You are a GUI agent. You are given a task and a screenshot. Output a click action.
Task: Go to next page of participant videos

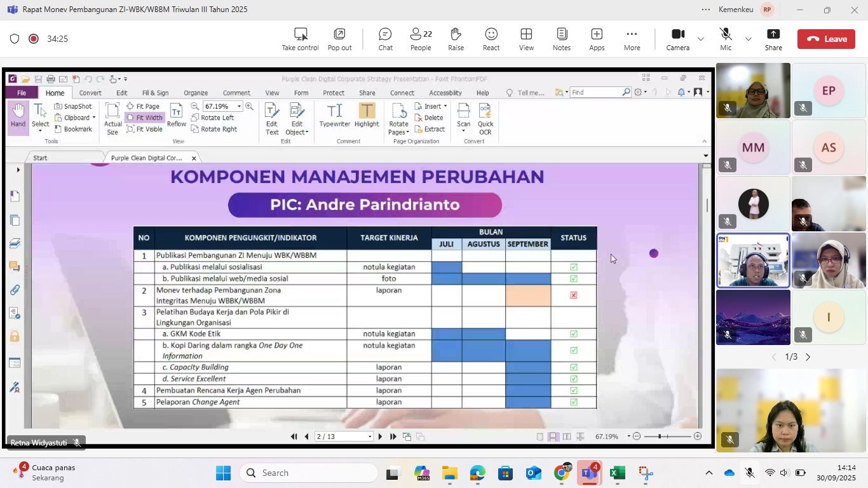click(808, 357)
